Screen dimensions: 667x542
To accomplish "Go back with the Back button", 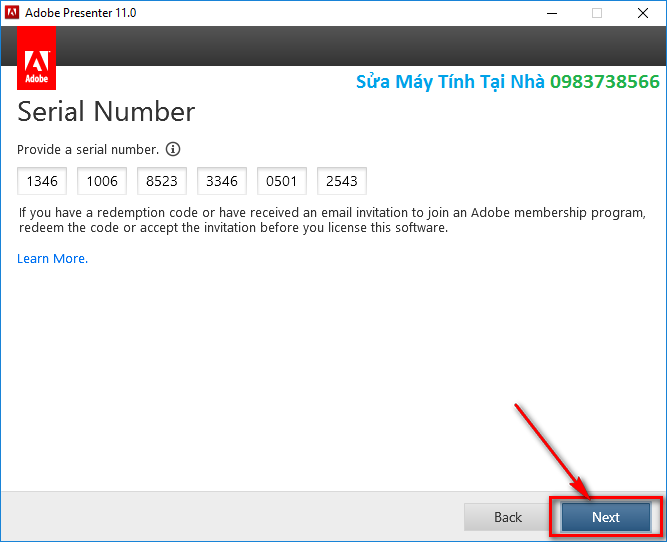I will click(507, 517).
